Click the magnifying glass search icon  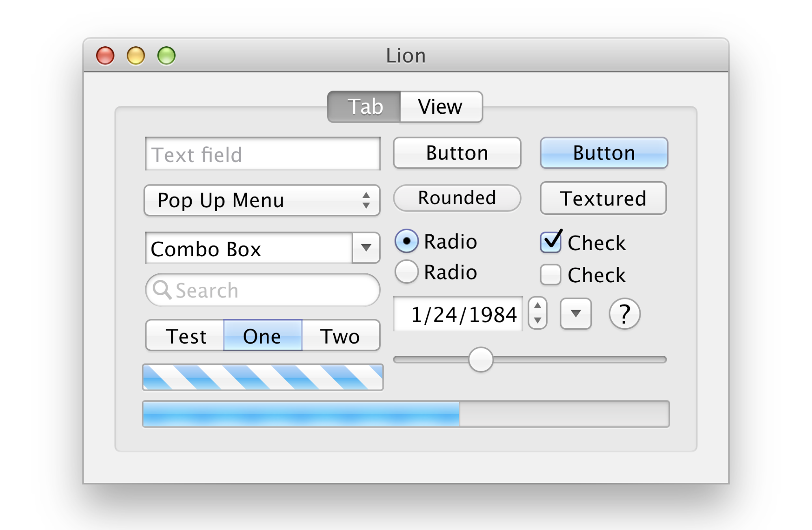coord(162,290)
